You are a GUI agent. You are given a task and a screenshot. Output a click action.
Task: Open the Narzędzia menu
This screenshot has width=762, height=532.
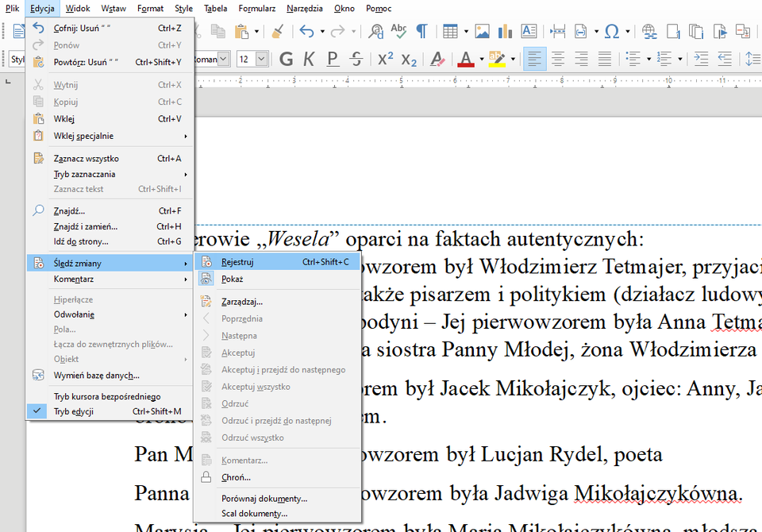pos(303,9)
